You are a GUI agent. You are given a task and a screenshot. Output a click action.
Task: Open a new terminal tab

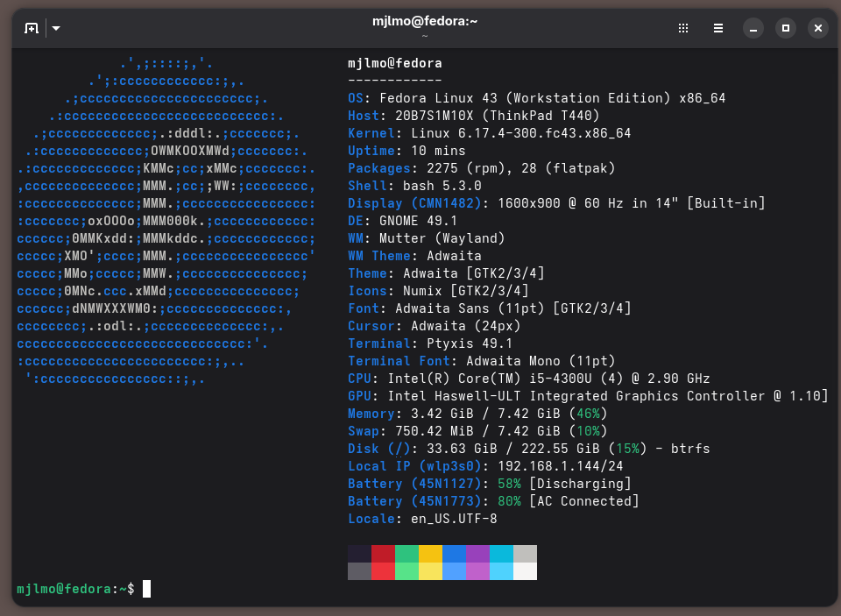tap(31, 28)
